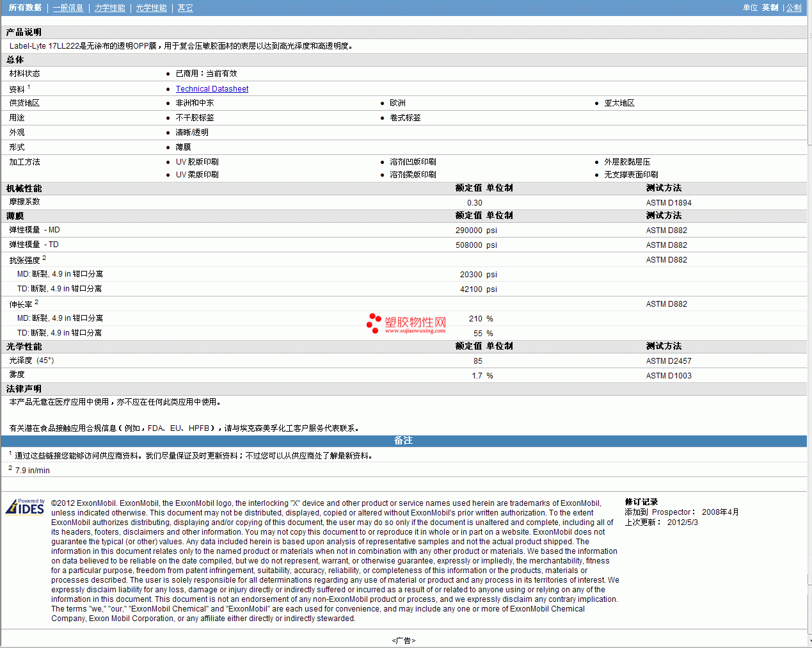Image resolution: width=812 pixels, height=648 pixels.
Task: Open the Technical Datasheet link
Action: point(212,89)
